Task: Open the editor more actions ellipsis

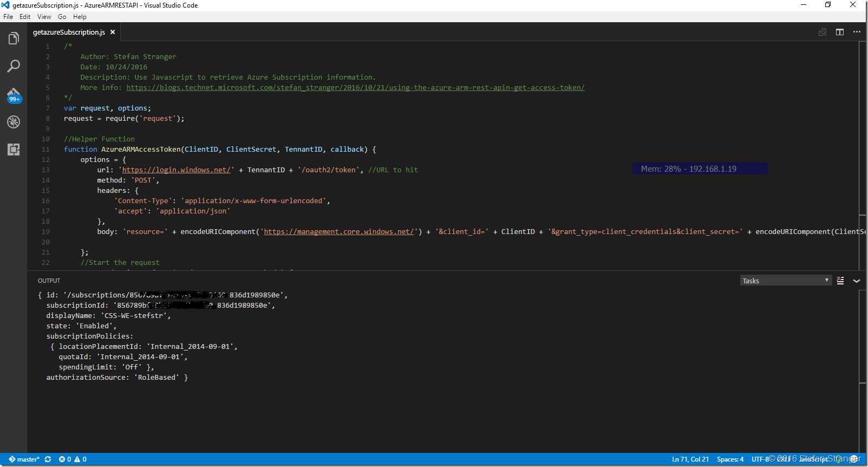Action: click(857, 32)
